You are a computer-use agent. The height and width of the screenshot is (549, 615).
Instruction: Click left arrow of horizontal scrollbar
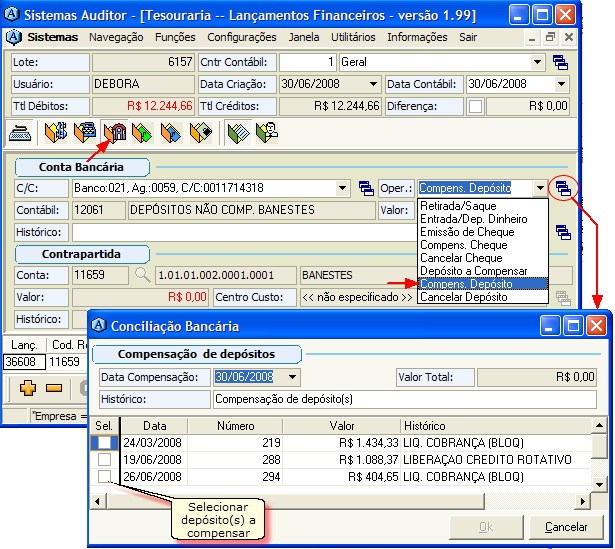(x=98, y=501)
